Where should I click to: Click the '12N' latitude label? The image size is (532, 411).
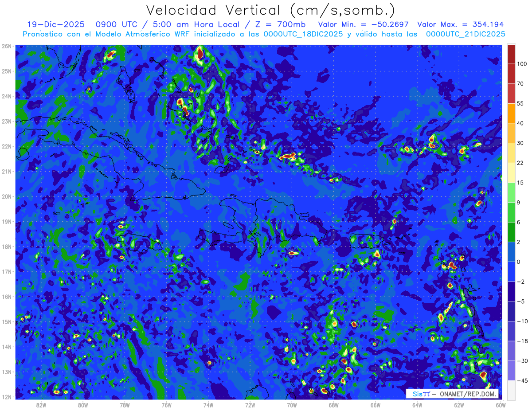point(7,397)
